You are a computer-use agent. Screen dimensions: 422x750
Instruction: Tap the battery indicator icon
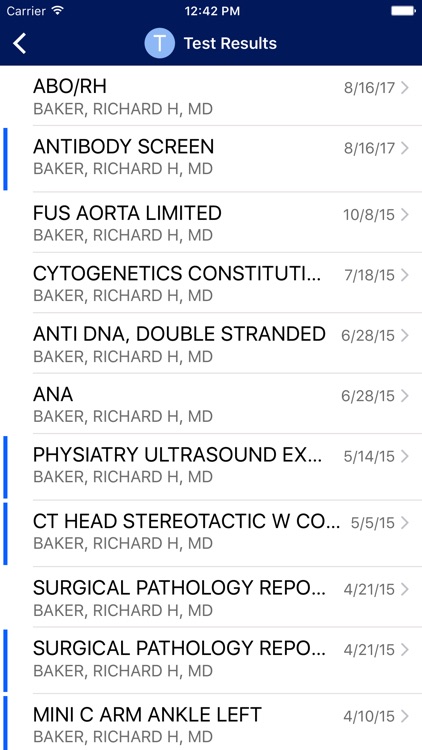(403, 11)
